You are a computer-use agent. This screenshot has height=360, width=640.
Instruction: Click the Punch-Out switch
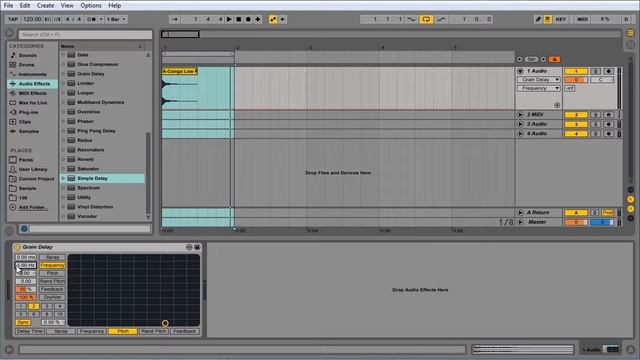[441, 19]
